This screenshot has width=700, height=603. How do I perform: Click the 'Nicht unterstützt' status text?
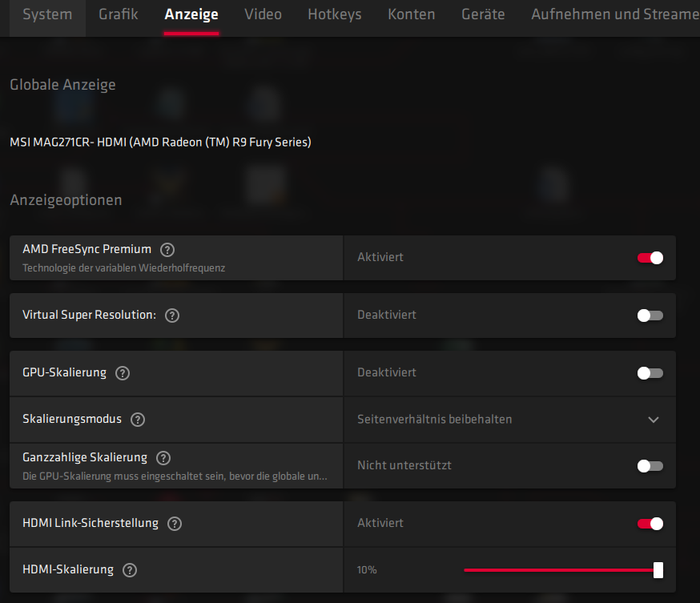(x=404, y=465)
